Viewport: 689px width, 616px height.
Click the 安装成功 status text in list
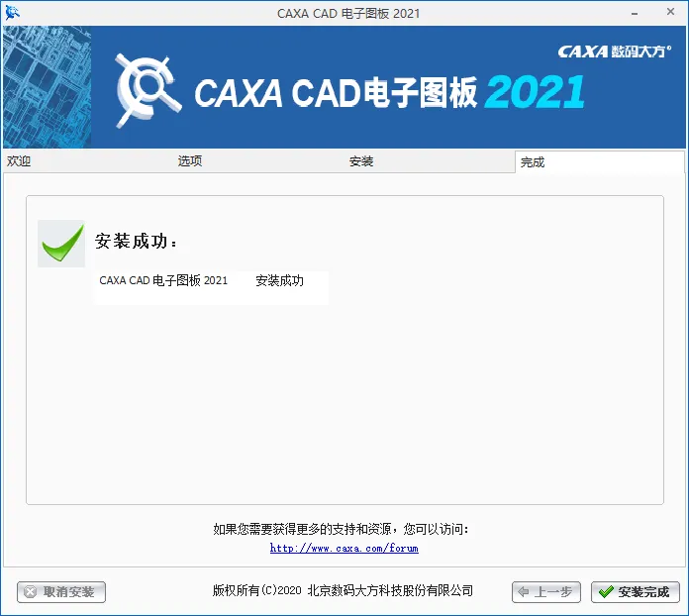(279, 280)
